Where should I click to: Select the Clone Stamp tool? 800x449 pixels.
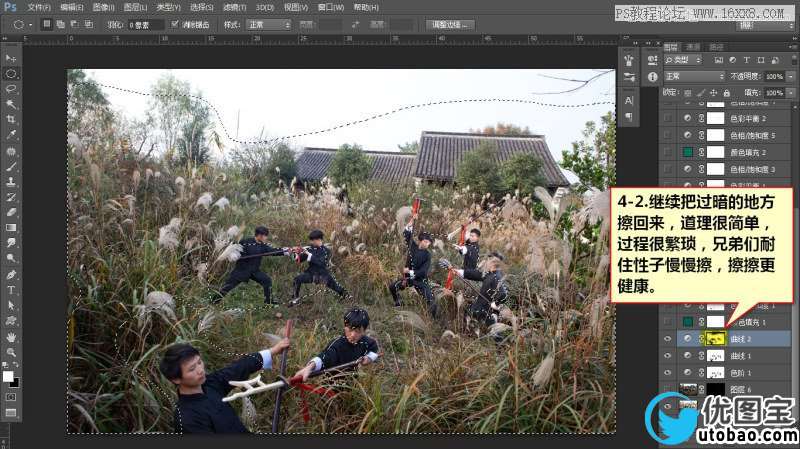(x=11, y=182)
